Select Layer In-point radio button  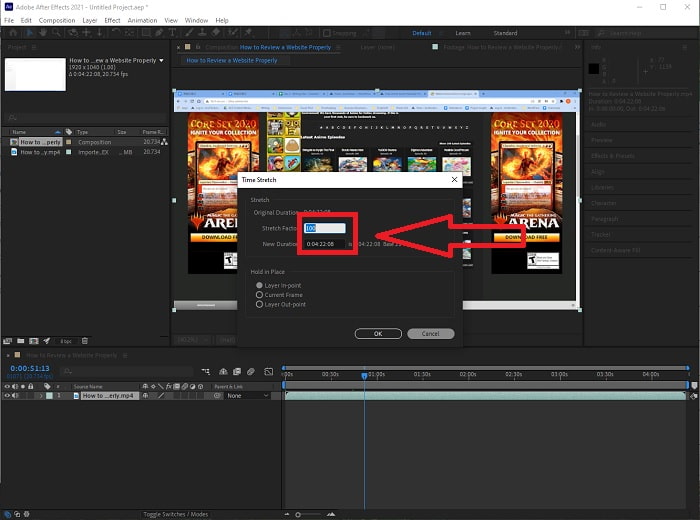pos(259,286)
